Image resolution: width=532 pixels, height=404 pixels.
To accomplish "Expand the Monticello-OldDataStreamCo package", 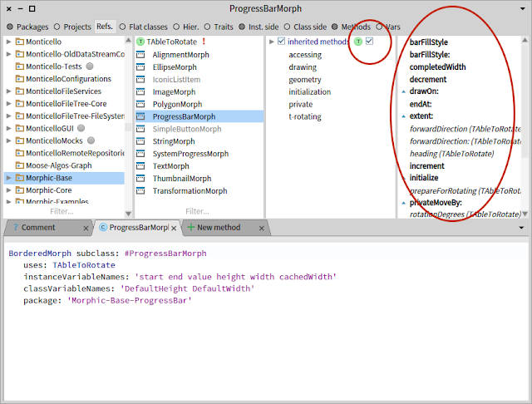I will [x=9, y=54].
